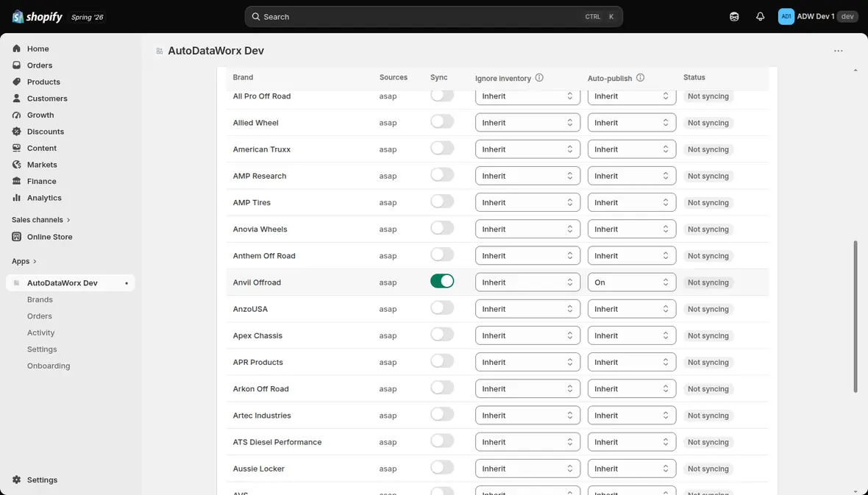
Task: Open notifications bell icon
Action: point(760,17)
